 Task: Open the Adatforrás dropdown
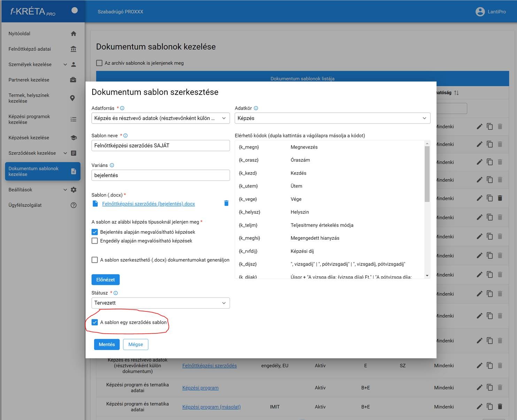pos(161,118)
